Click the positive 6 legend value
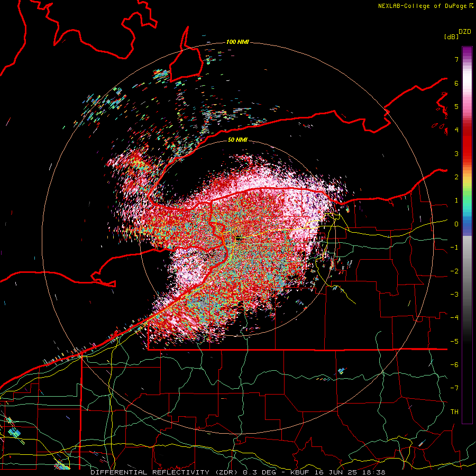The image size is (476, 476). point(456,83)
